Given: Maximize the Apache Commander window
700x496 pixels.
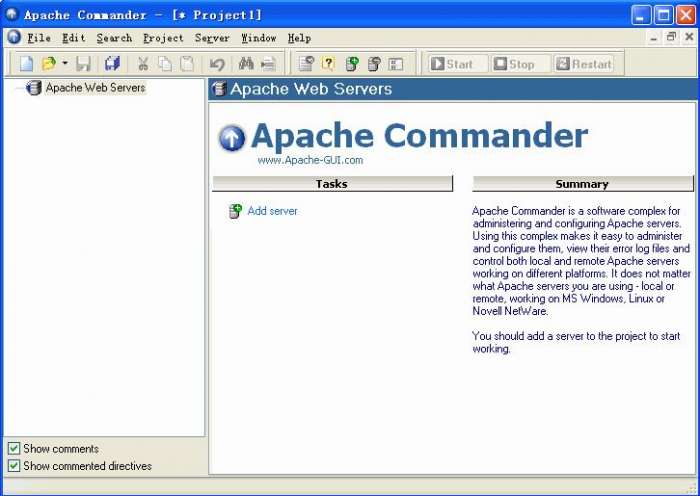Looking at the screenshot, I should point(663,15).
